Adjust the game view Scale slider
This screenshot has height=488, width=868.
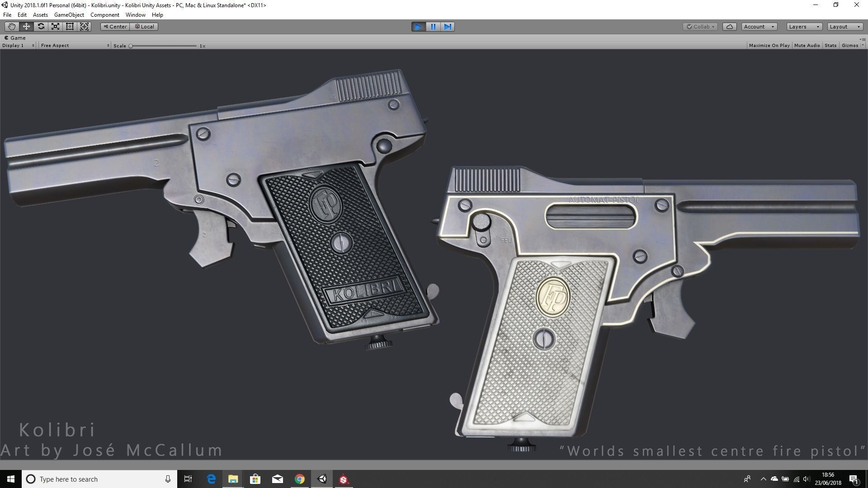coord(163,46)
